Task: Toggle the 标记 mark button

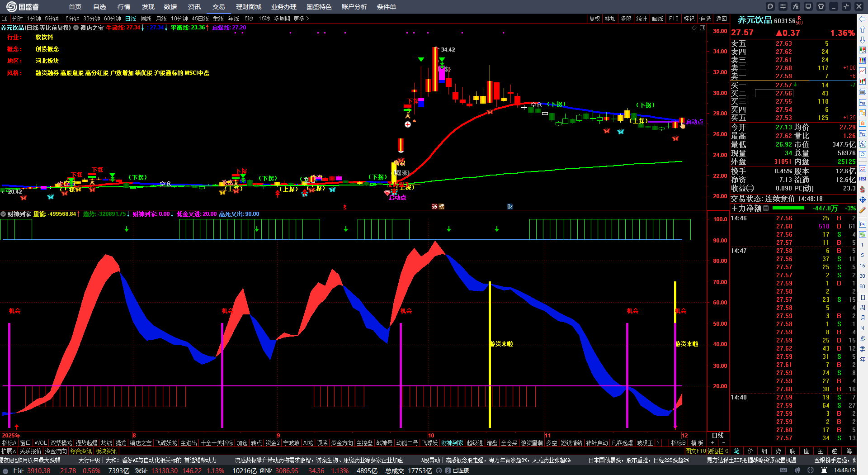Action: (x=689, y=19)
